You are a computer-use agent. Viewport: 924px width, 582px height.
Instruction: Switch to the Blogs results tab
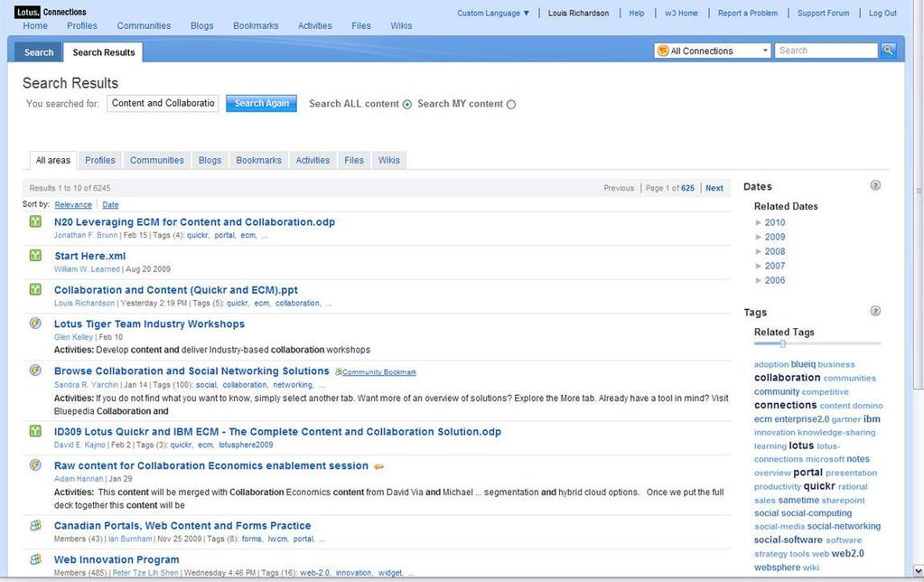pyautogui.click(x=210, y=160)
